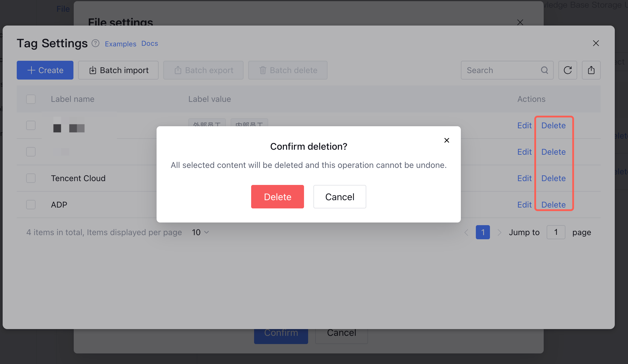Select page 1 in pagination

click(x=483, y=232)
